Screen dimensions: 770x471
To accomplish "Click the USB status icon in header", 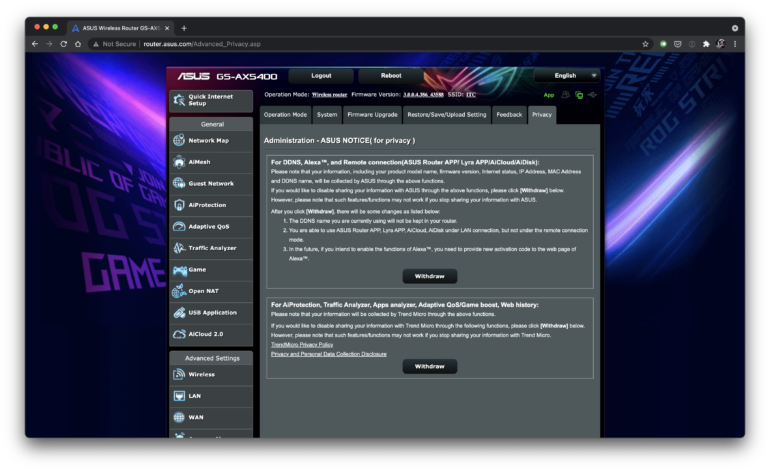I will (592, 95).
